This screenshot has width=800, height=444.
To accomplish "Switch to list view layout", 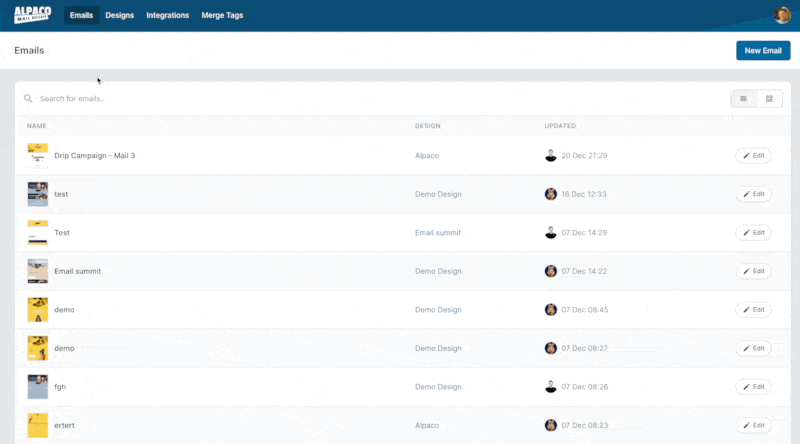I will point(743,99).
